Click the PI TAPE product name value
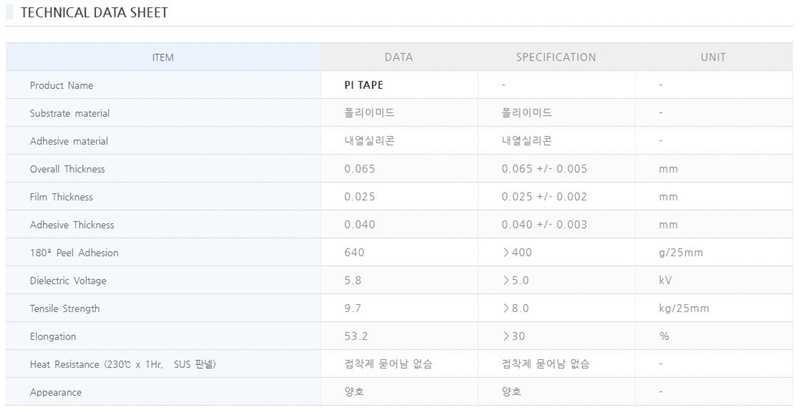800x412 pixels. [x=363, y=86]
